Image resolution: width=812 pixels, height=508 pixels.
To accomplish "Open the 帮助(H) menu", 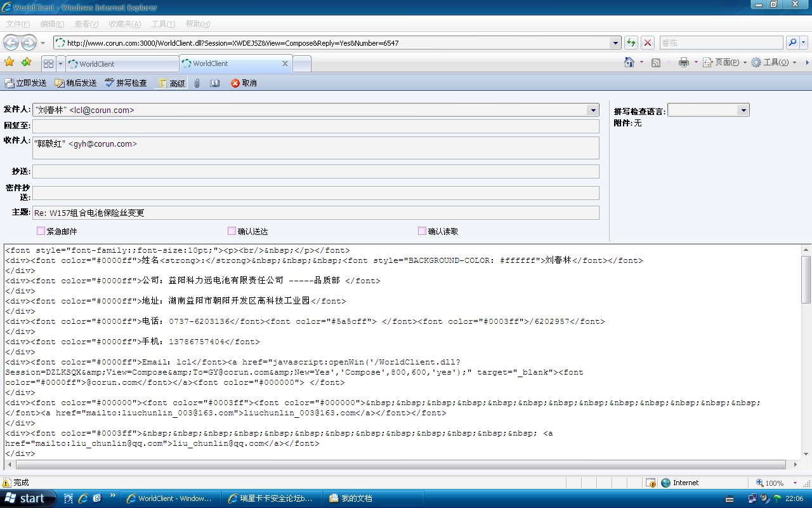I will [198, 24].
